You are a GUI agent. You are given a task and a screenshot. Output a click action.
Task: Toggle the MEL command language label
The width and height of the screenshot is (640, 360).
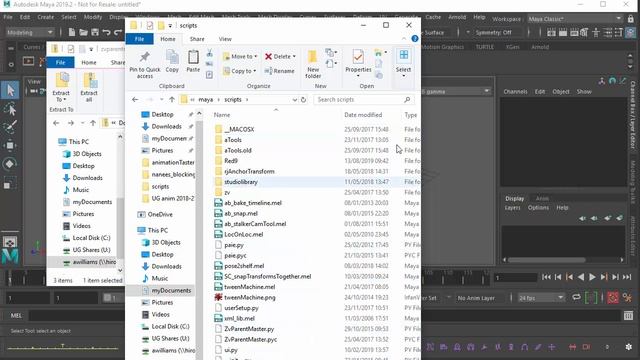pos(16,316)
